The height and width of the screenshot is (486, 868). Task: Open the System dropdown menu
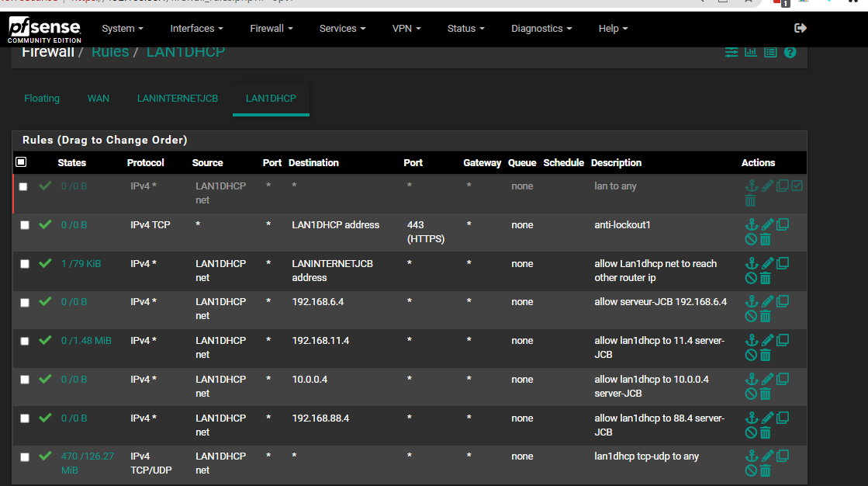[123, 28]
